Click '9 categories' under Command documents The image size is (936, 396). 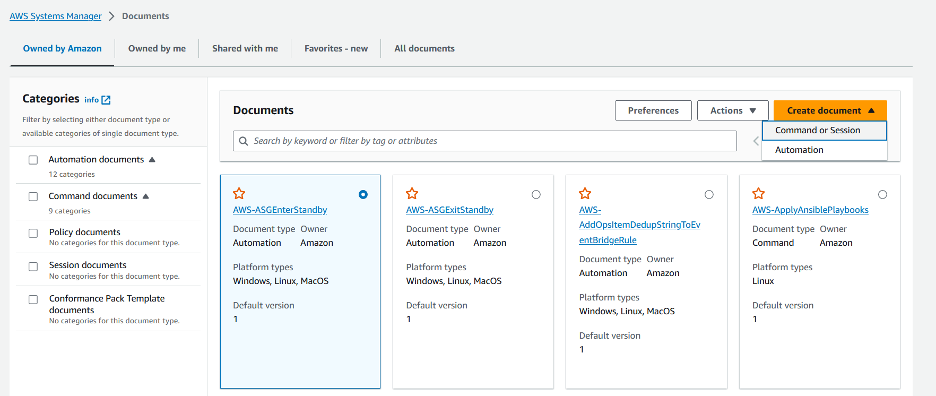pos(69,211)
